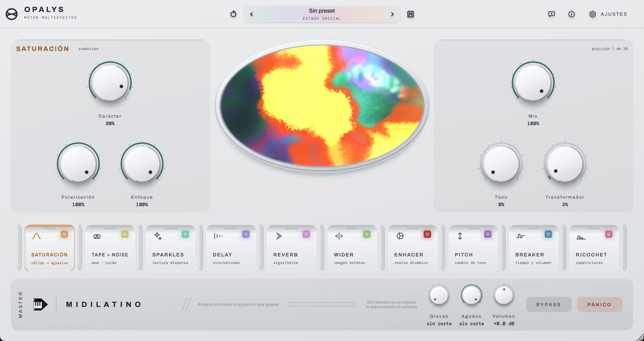Viewport: 644px width, 341px height.
Task: Open the info circle icon
Action: coord(571,14)
